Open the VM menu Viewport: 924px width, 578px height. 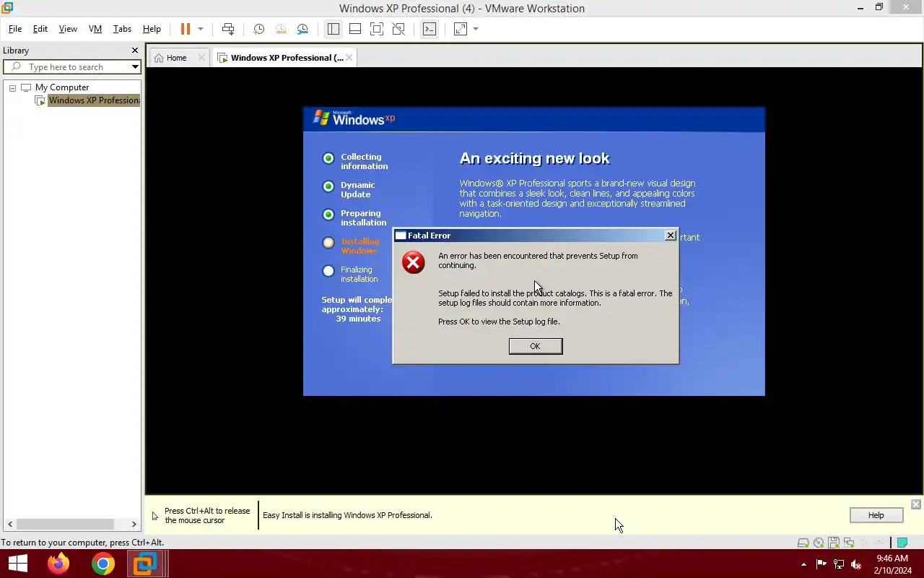click(x=95, y=29)
